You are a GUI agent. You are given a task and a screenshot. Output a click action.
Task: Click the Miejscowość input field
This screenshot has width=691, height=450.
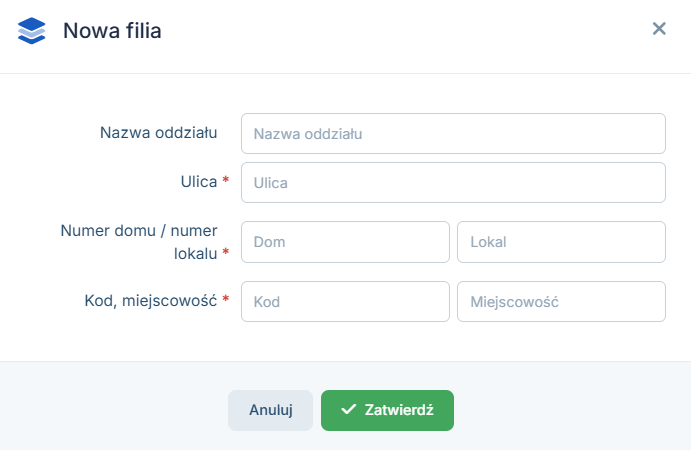[x=561, y=301]
